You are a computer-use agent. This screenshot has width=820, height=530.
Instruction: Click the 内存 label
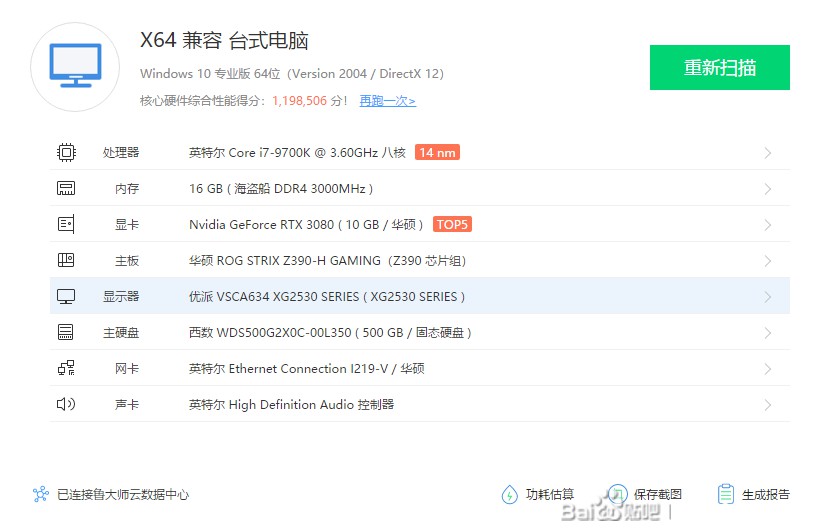point(127,189)
